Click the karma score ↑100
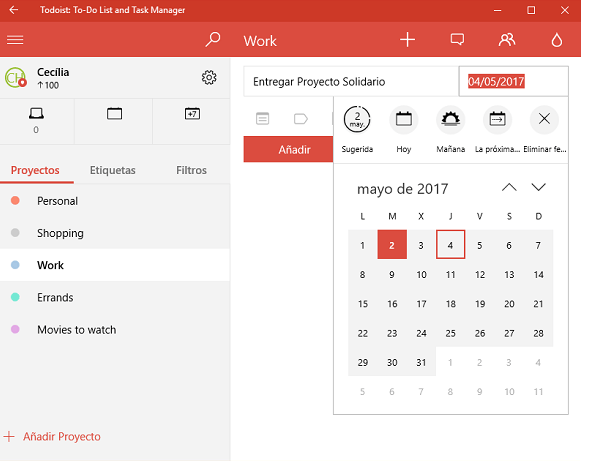 (48, 85)
